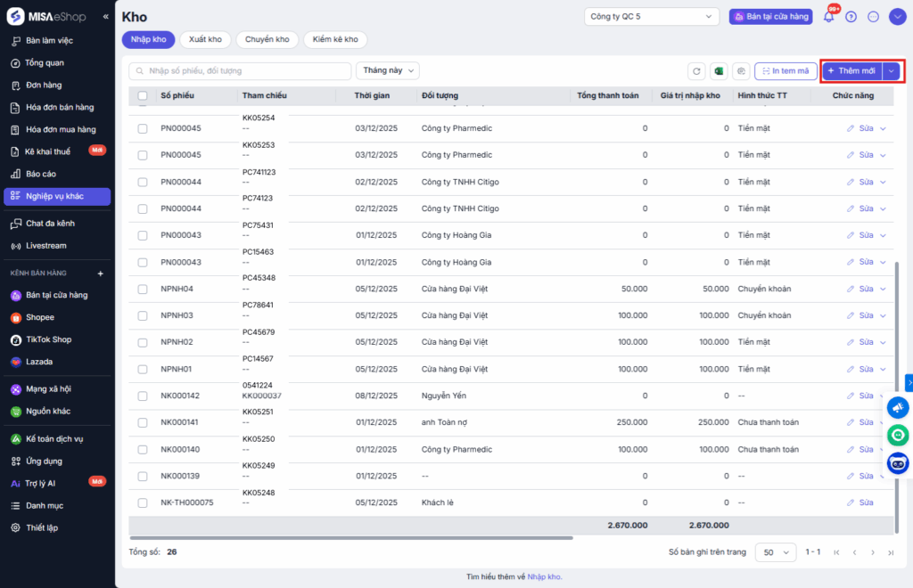The width and height of the screenshot is (913, 588).
Task: Check the box beside NK000141
Action: point(143,422)
